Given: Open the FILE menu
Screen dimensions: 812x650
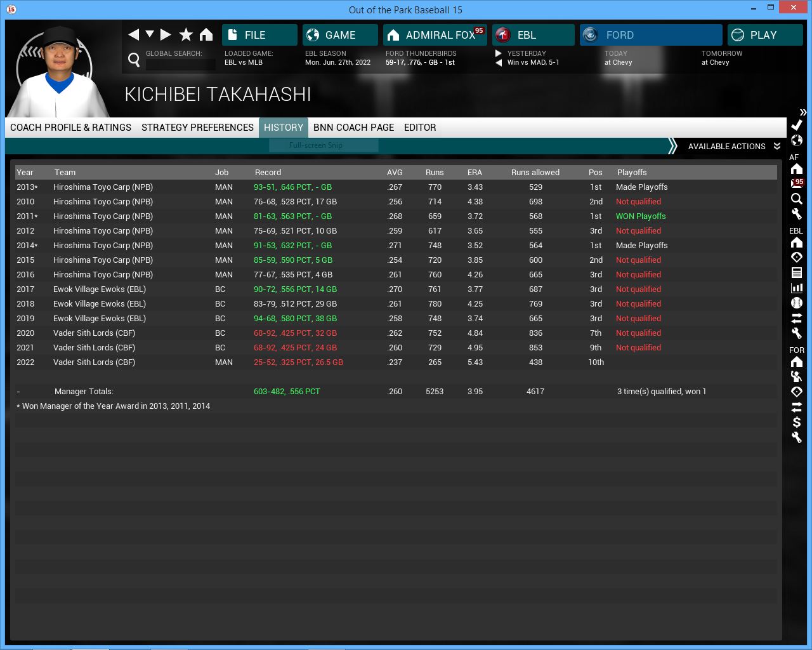Looking at the screenshot, I should point(259,35).
